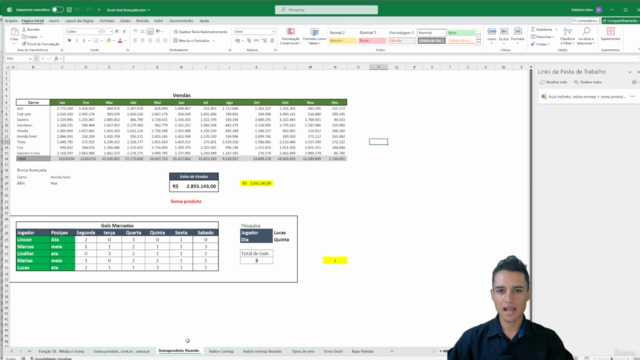Image resolution: width=640 pixels, height=360 pixels.
Task: Open the Preencher dropdown
Action: [x=543, y=37]
